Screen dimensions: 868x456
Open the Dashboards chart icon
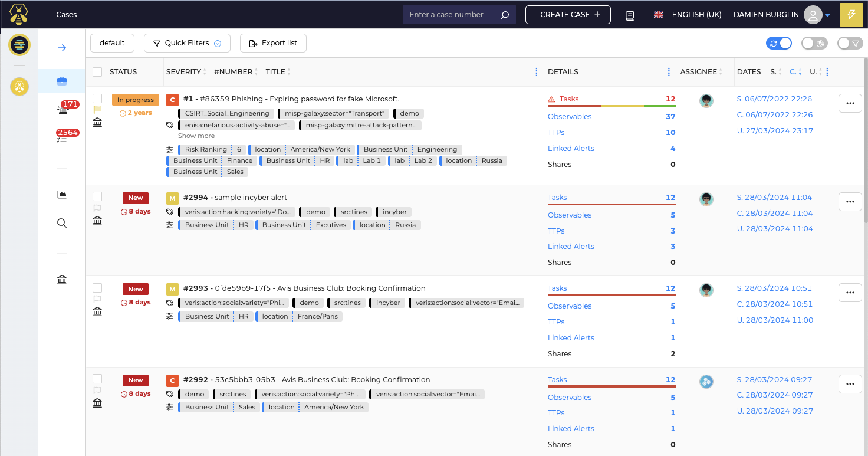[x=61, y=194]
